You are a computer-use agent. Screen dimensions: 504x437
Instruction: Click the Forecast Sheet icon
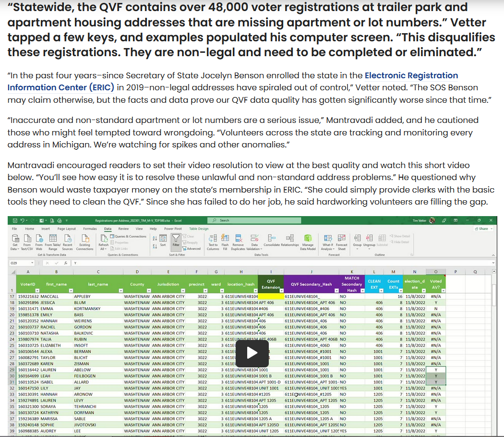342,242
